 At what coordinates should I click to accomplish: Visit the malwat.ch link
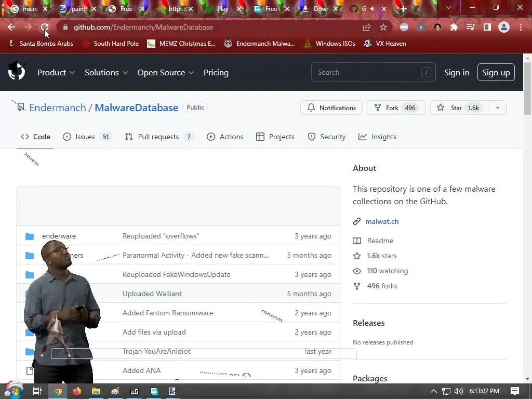click(382, 221)
